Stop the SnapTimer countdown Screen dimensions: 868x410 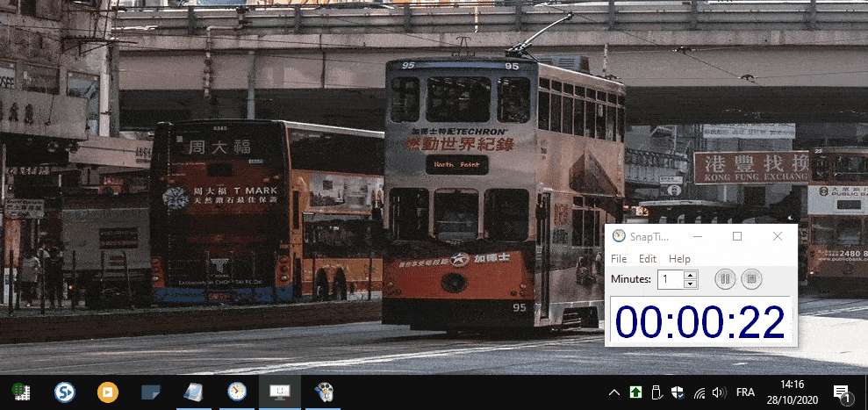coord(751,278)
